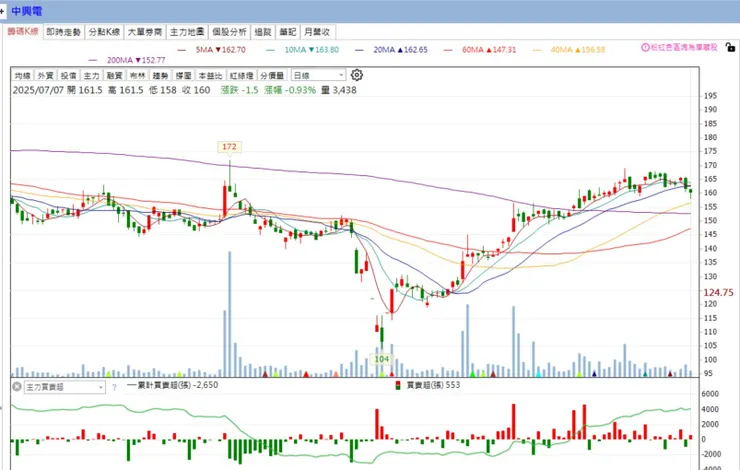Viewport: 740px width, 470px height.
Task: Toggle the 投信 overlay button
Action: tap(68, 76)
